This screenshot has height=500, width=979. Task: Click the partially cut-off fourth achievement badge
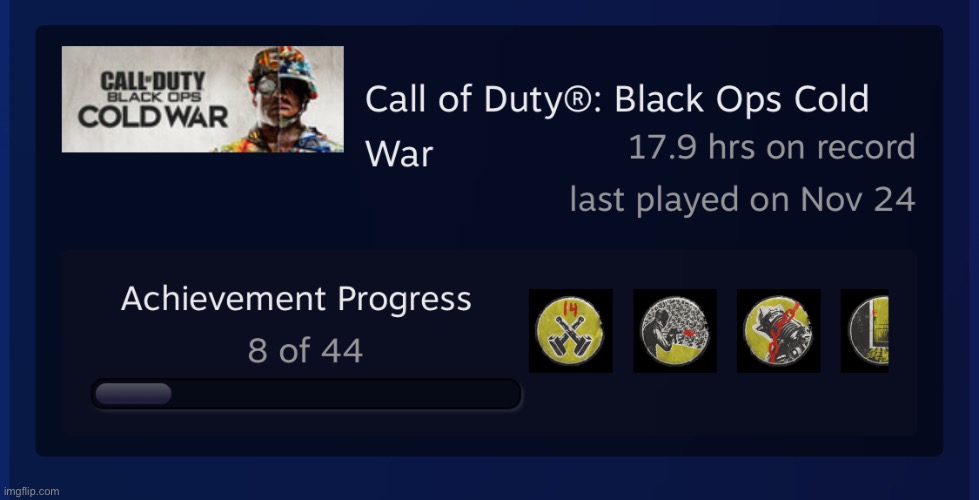tap(865, 331)
